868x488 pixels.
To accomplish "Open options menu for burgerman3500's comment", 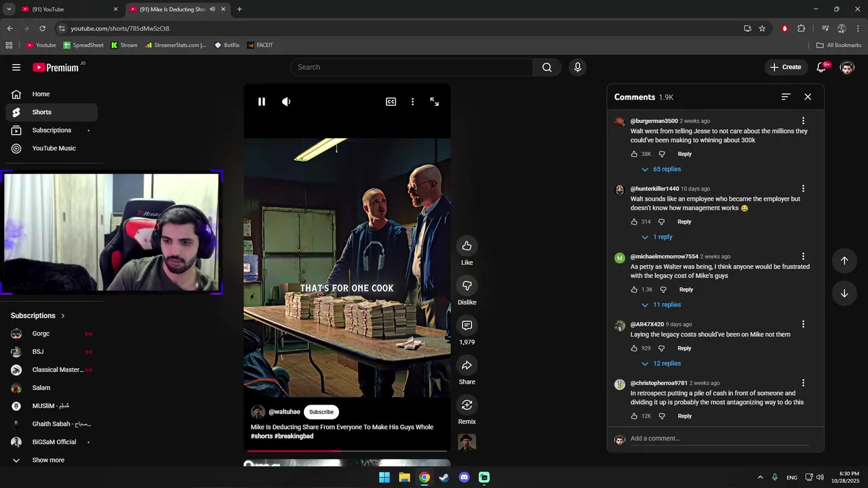I will tap(803, 121).
